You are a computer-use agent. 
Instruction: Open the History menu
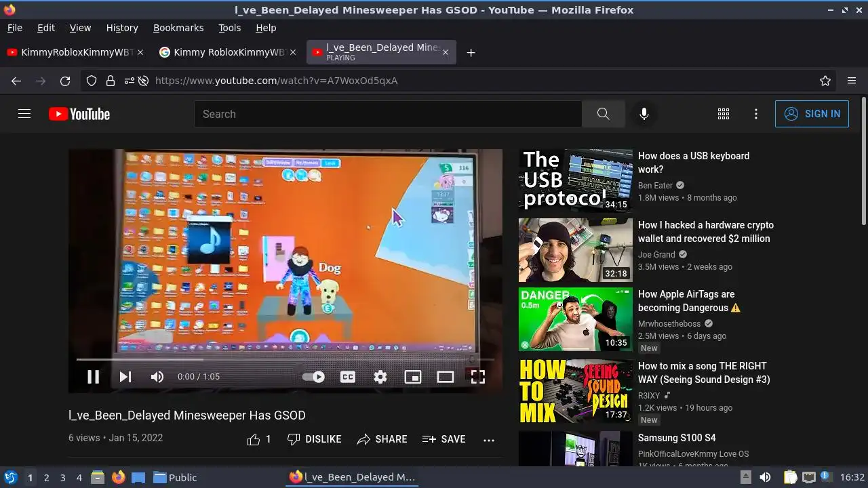[x=122, y=28]
